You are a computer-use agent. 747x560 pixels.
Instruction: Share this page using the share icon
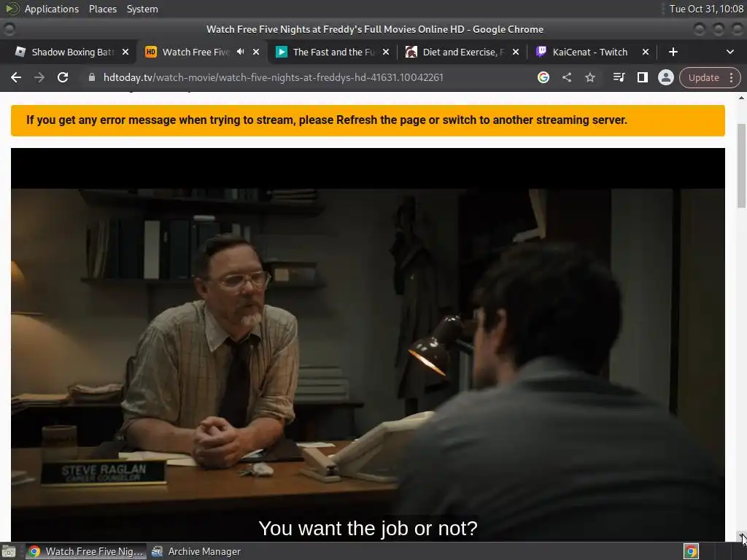(x=566, y=77)
